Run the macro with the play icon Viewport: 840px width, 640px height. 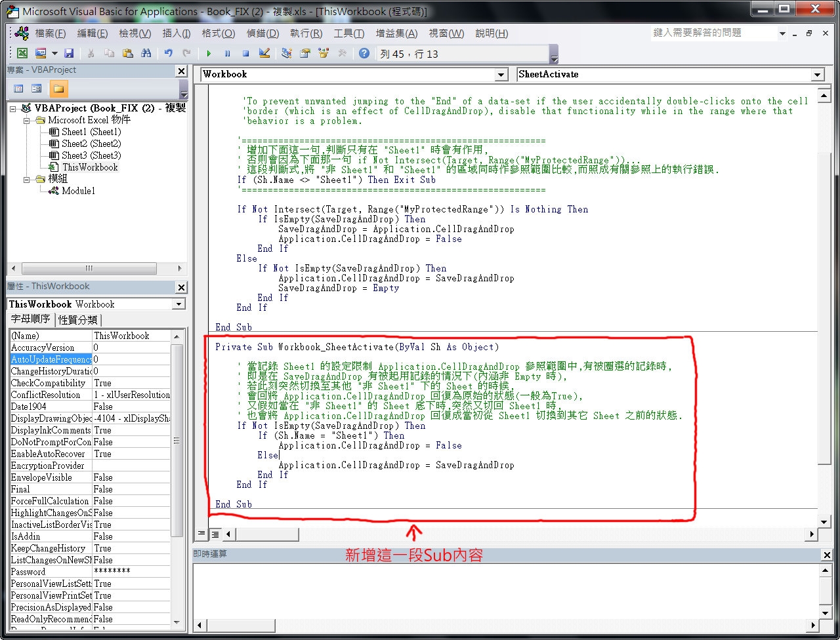tap(209, 54)
